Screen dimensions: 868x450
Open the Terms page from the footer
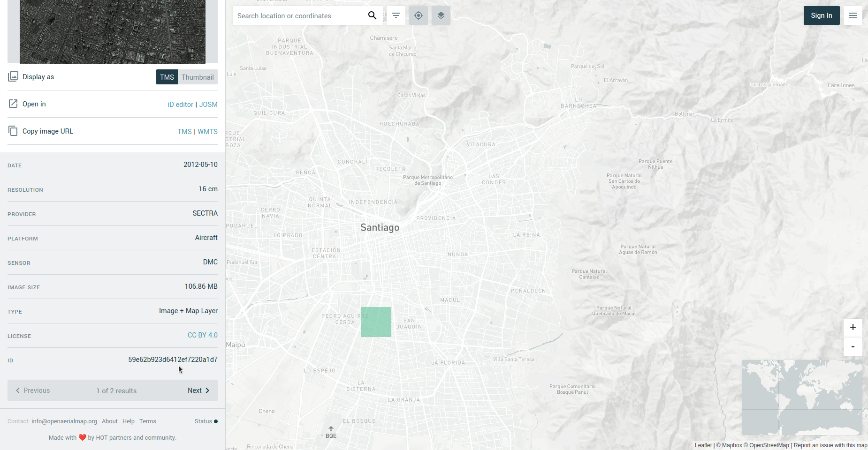(x=147, y=421)
